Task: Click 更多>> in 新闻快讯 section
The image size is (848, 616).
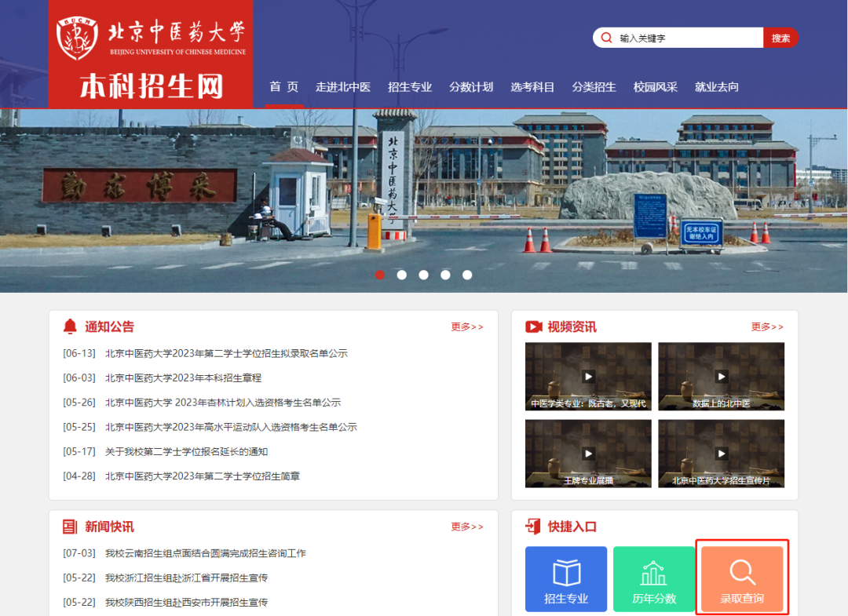Action: click(x=467, y=527)
